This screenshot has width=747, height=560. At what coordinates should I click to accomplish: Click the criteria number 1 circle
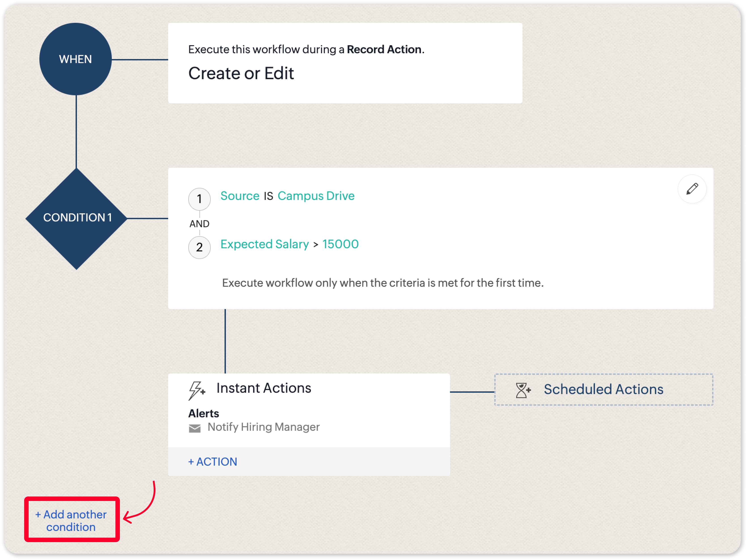tap(199, 199)
